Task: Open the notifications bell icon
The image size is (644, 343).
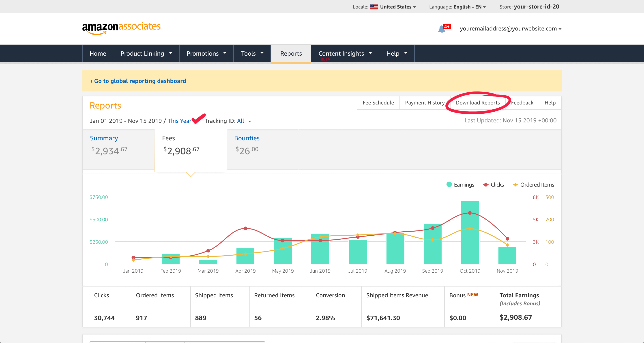Action: click(442, 29)
